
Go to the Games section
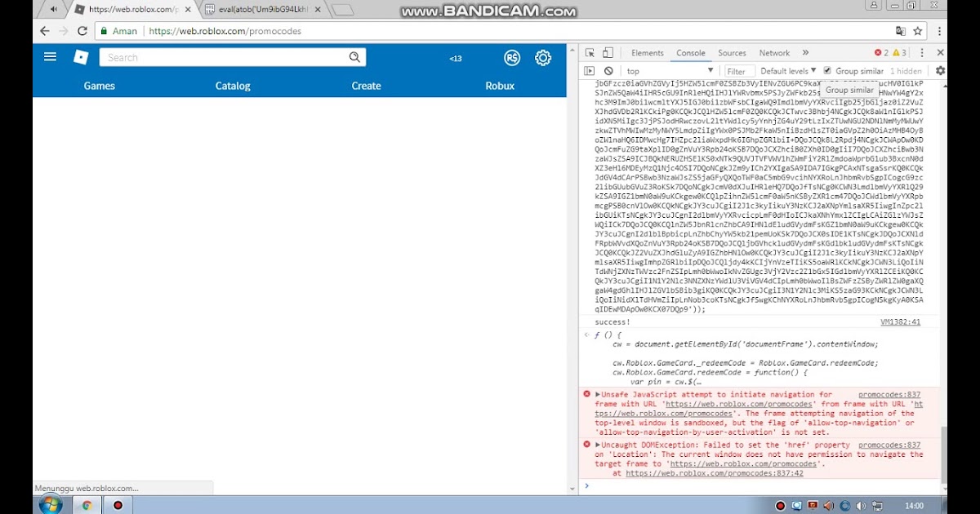click(x=99, y=86)
